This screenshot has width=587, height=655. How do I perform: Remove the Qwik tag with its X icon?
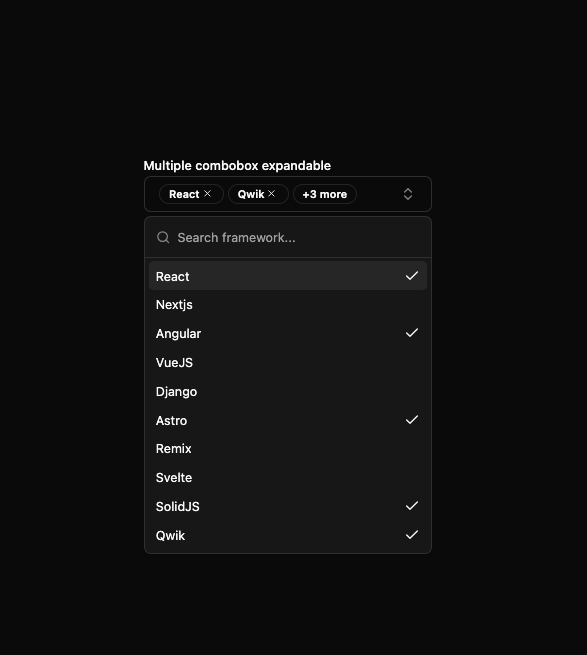(272, 193)
